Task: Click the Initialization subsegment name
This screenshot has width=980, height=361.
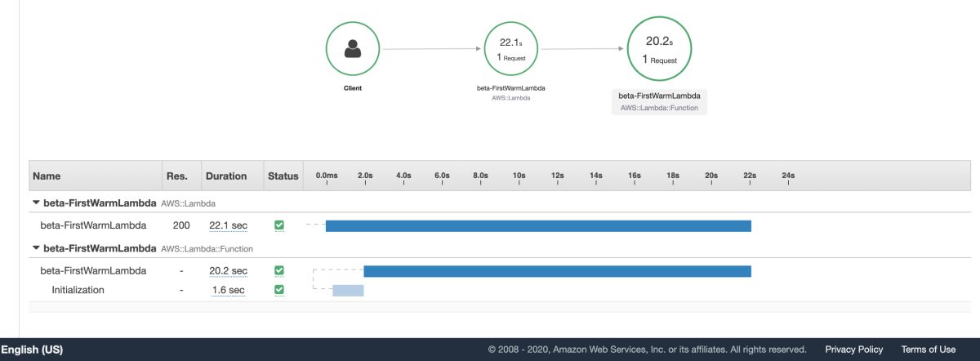Action: coord(78,290)
